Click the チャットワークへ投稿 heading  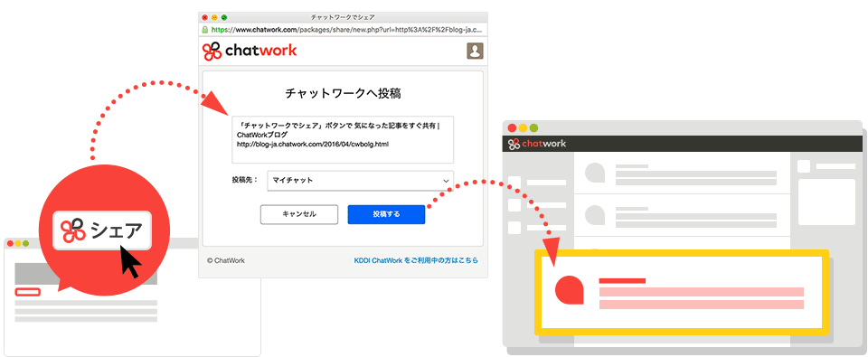(x=343, y=93)
